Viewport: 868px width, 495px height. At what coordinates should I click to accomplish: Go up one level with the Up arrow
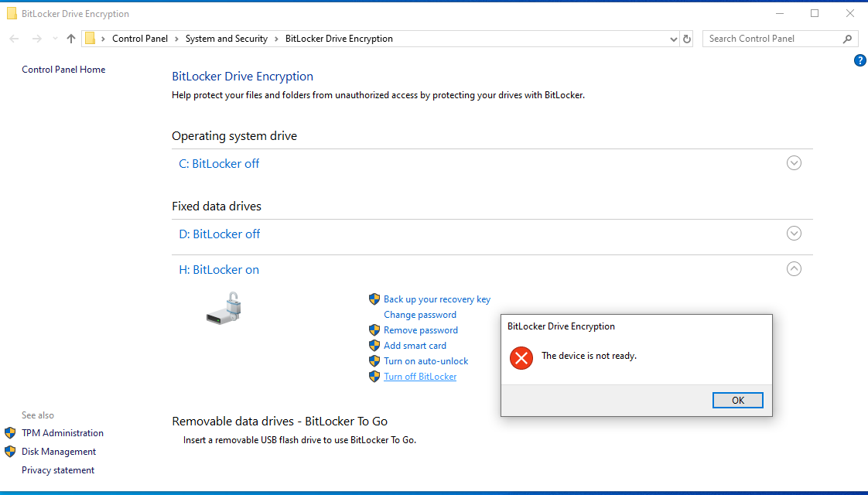(x=71, y=39)
